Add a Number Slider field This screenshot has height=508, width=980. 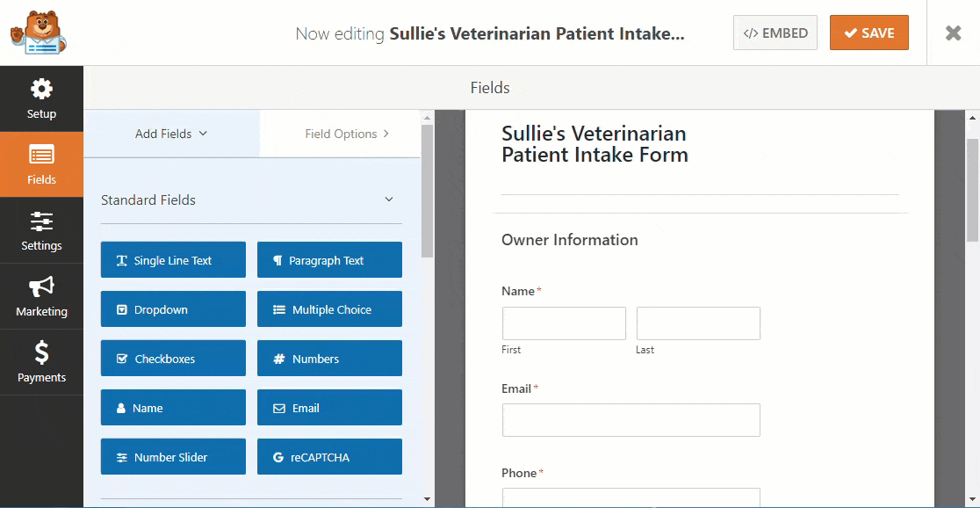[x=173, y=457]
